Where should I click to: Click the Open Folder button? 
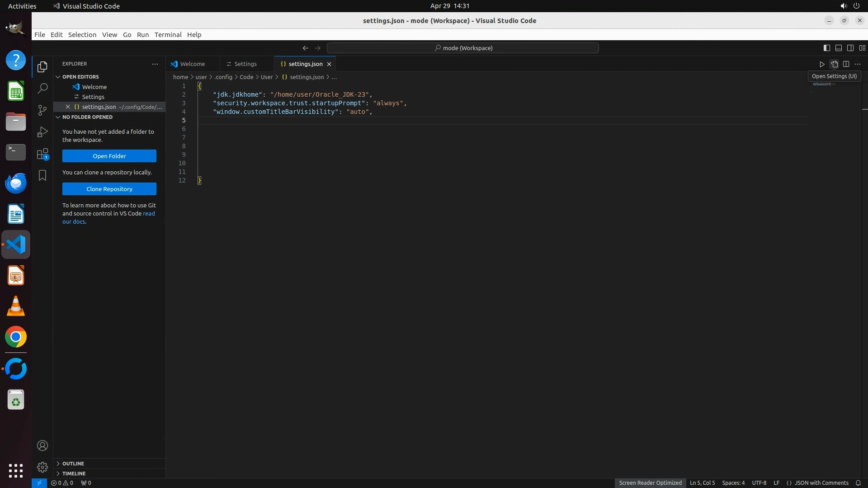109,156
